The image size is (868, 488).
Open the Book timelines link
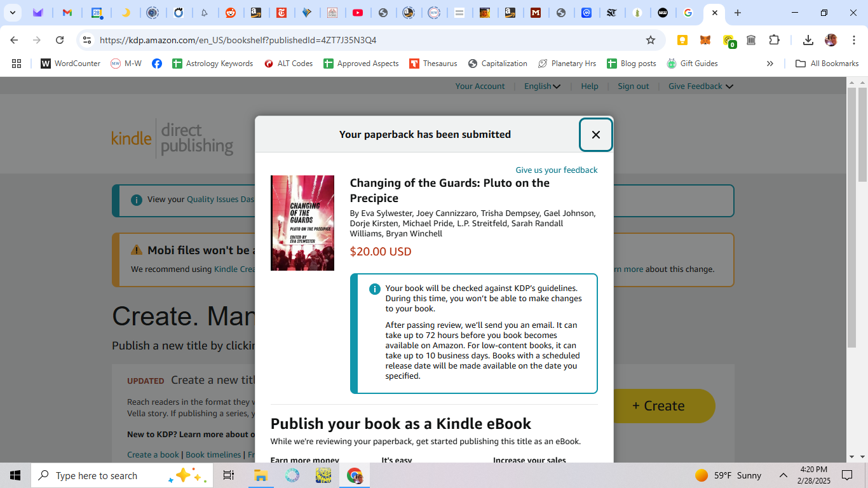pos(213,455)
